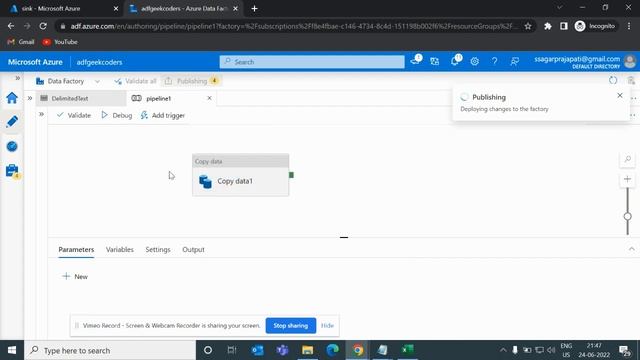The width and height of the screenshot is (640, 360).
Task: Collapse the bottom configuration panel
Action: click(632, 249)
